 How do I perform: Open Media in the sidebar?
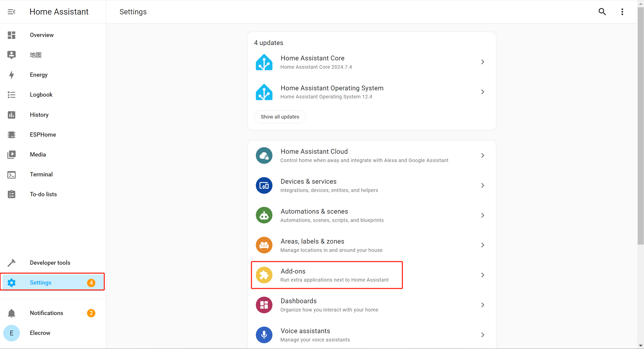(53, 154)
